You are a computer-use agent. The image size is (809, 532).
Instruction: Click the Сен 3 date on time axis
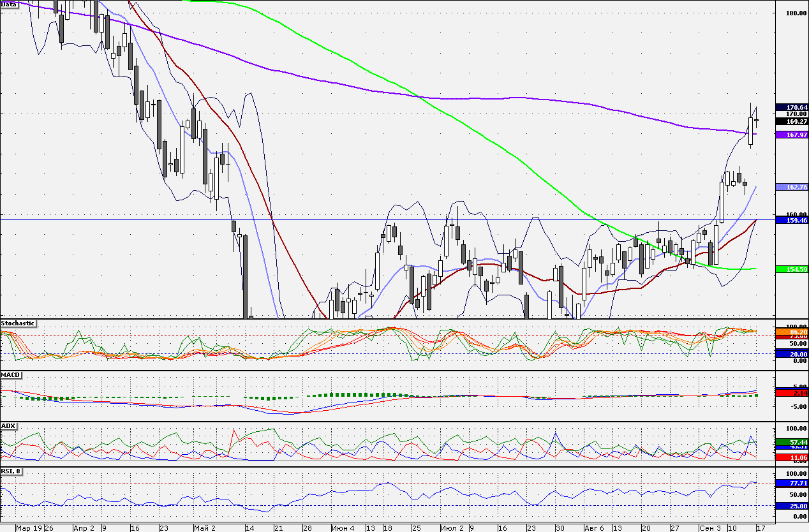point(710,528)
